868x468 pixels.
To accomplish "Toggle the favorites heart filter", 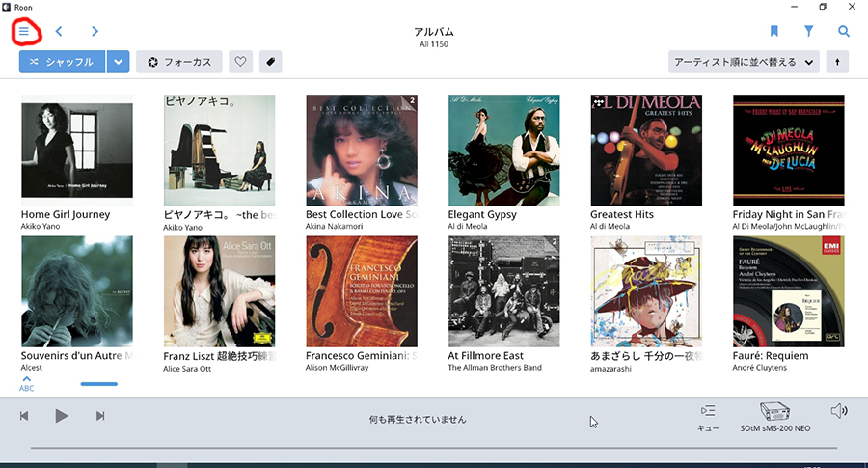I will click(240, 62).
